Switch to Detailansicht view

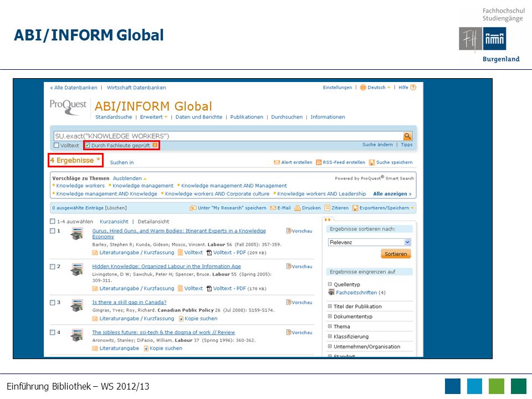point(154,222)
